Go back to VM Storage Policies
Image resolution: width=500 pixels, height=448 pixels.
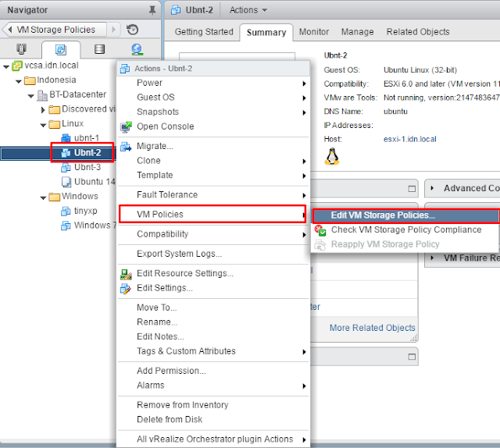point(54,30)
